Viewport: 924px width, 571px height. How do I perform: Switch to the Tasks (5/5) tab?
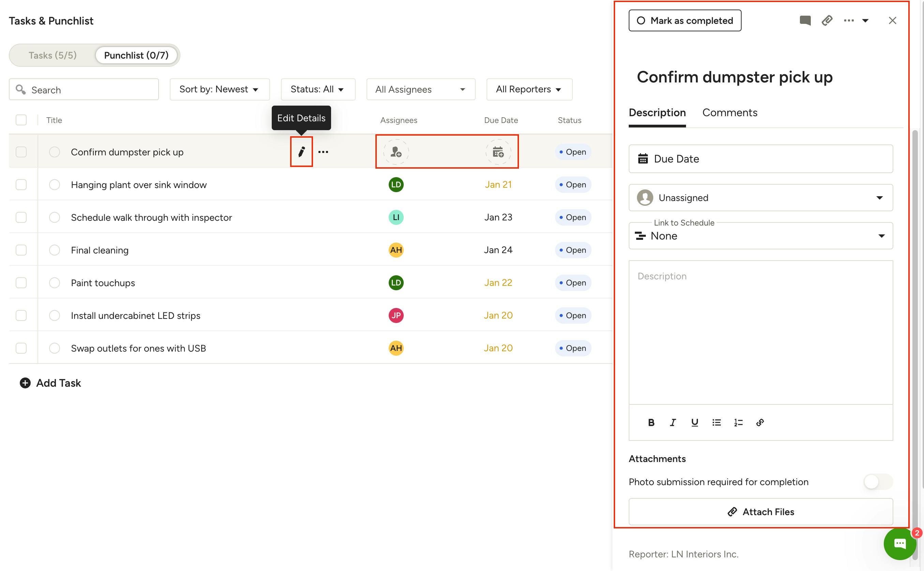[x=53, y=55]
